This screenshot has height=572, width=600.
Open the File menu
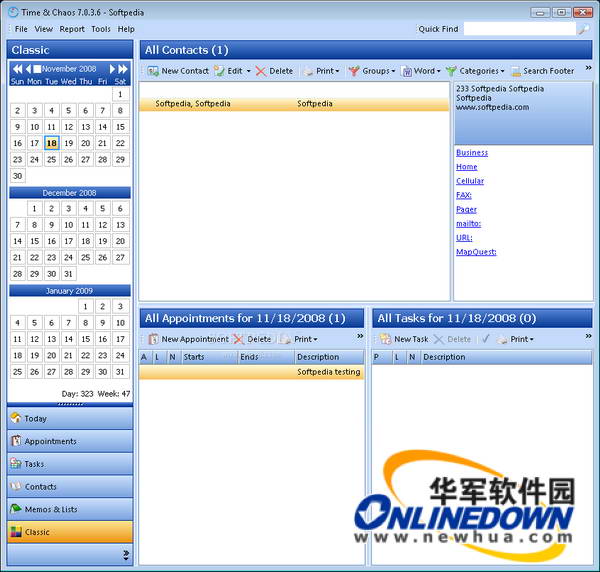coord(21,29)
